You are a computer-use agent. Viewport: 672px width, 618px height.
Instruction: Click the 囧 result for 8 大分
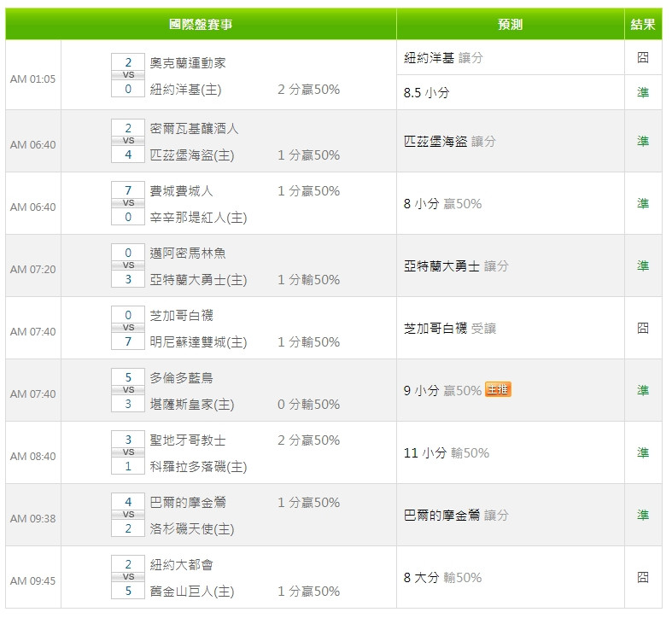point(643,578)
